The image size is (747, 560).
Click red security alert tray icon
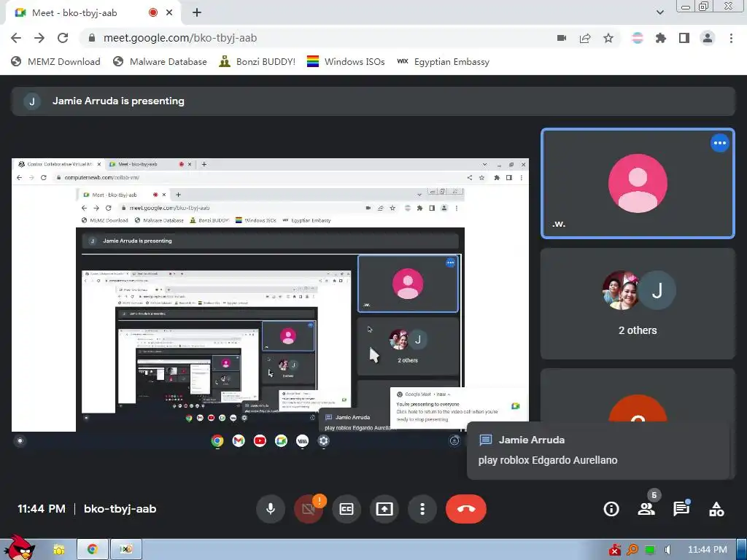click(x=615, y=550)
